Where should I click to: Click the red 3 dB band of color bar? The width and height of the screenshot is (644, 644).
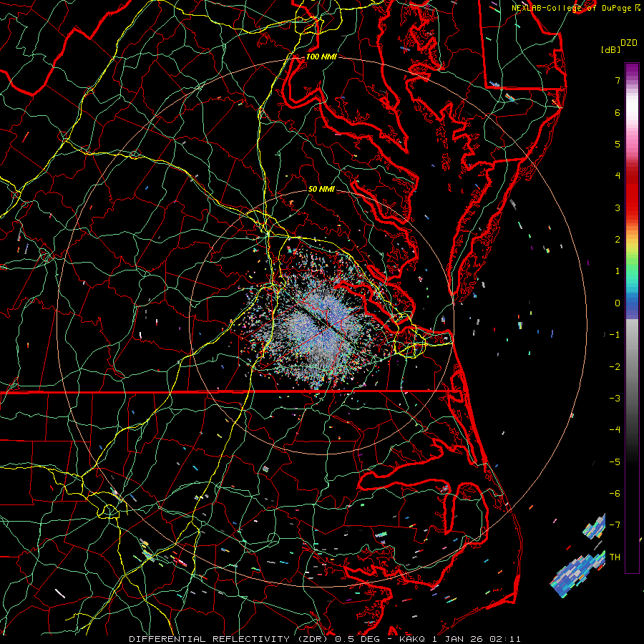click(x=632, y=208)
